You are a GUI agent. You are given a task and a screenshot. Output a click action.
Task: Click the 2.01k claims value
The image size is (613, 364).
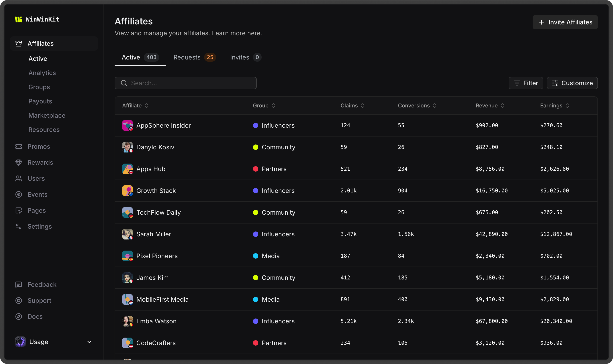tap(348, 191)
